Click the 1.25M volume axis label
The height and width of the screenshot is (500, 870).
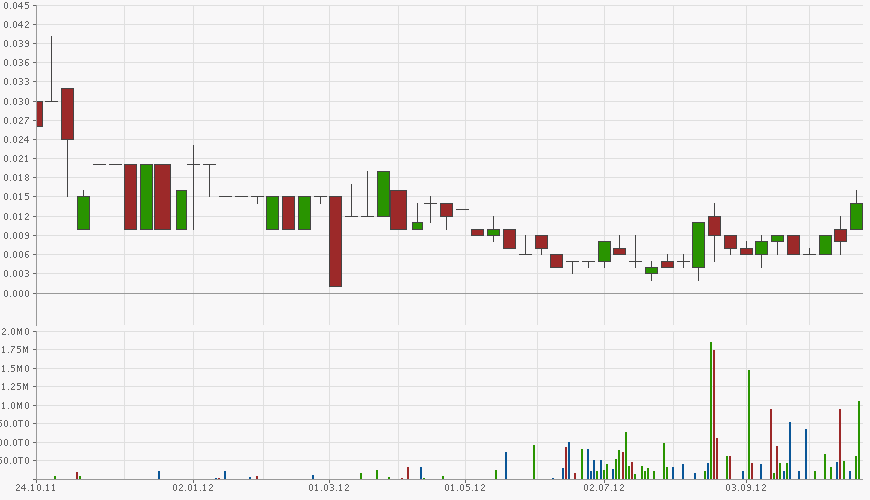[16, 387]
